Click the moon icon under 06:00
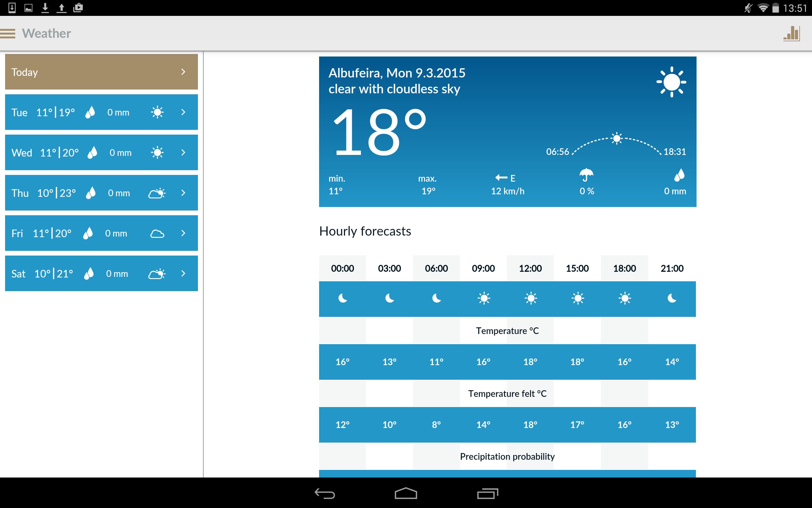Screen dimensions: 812x508 pyautogui.click(x=436, y=298)
